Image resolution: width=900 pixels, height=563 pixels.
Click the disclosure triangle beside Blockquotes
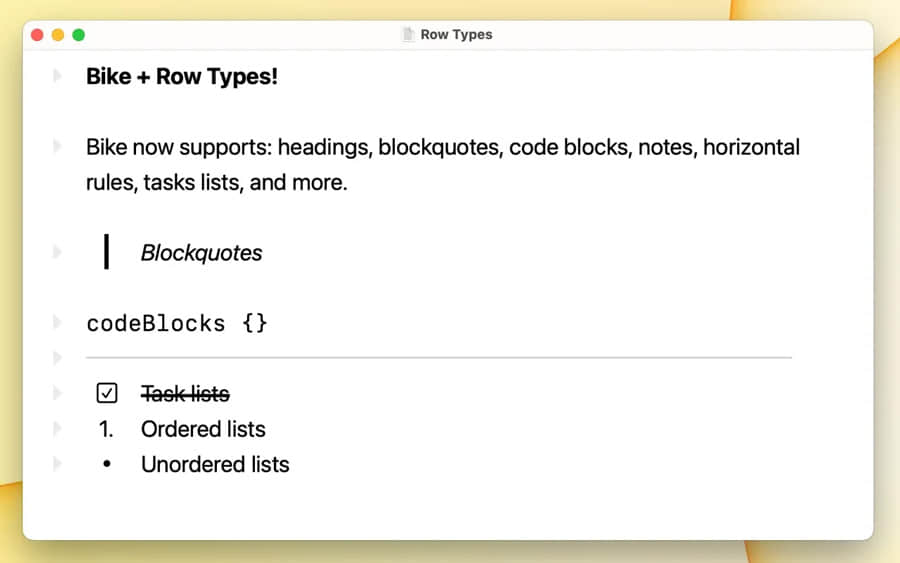(58, 252)
